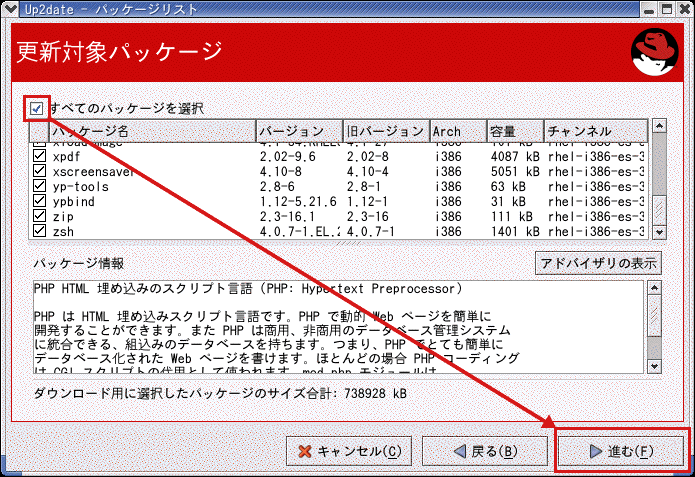Show advisory with アドバイザリの表示 button
The image size is (695, 477).
tap(598, 264)
